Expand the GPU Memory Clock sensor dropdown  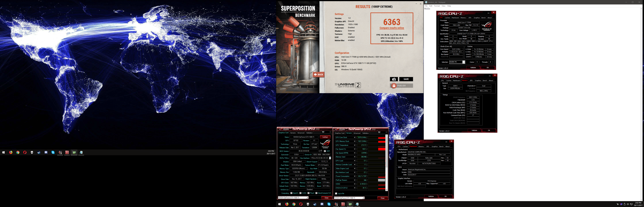tap(354, 141)
